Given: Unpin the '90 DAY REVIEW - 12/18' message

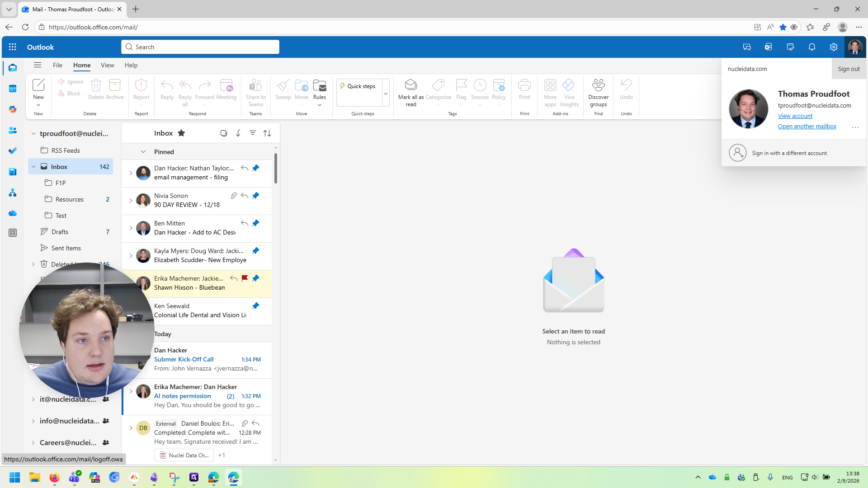Looking at the screenshot, I should pos(256,196).
